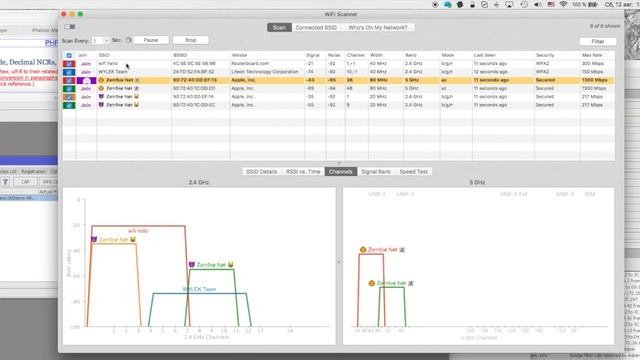Click the 300 Mbps max rate cell
The image size is (640, 360).
point(597,64)
